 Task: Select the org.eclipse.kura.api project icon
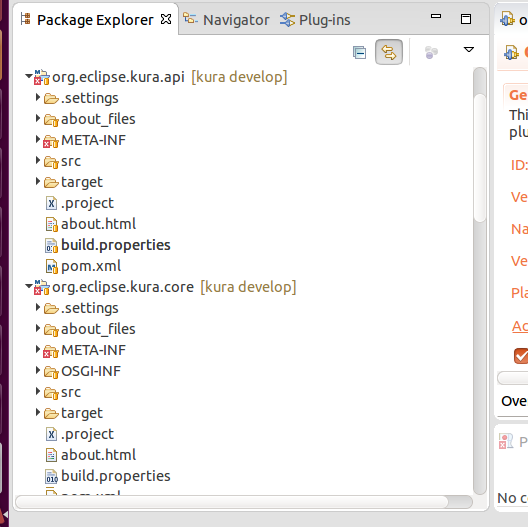click(42, 77)
